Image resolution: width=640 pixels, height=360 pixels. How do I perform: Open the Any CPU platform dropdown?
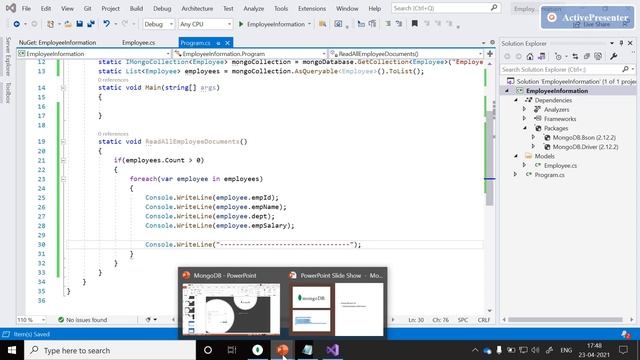pyautogui.click(x=205, y=24)
